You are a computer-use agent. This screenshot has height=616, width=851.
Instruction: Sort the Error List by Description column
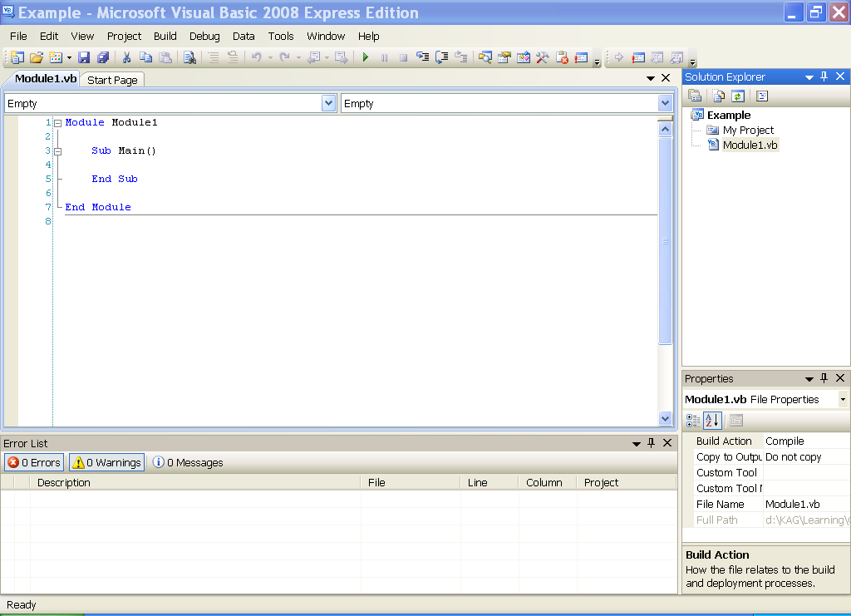click(195, 482)
